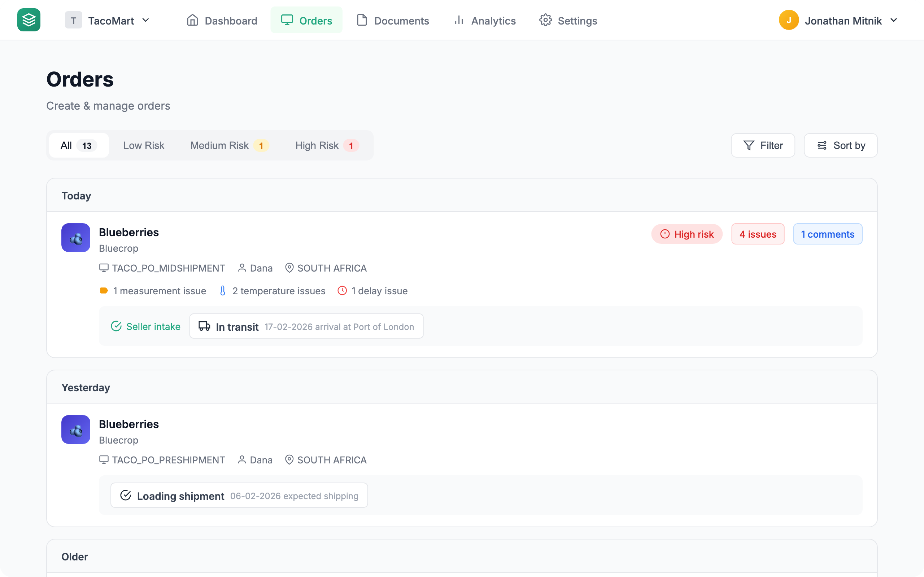Image resolution: width=924 pixels, height=577 pixels.
Task: Click the green Seller intake checkmark icon
Action: [x=116, y=326]
